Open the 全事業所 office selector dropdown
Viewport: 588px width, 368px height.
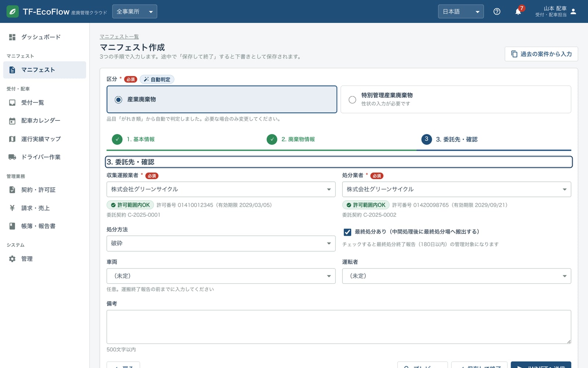click(135, 11)
